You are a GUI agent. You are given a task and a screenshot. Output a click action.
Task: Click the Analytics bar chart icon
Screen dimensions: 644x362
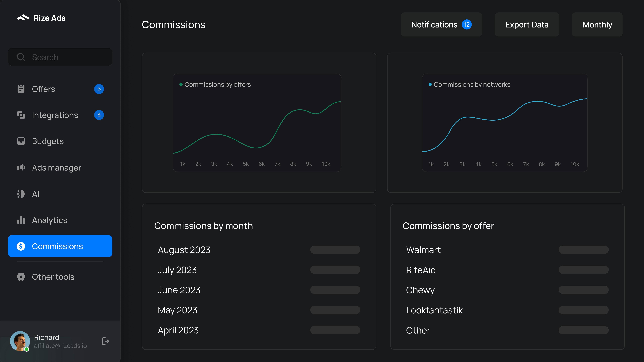pyautogui.click(x=21, y=220)
